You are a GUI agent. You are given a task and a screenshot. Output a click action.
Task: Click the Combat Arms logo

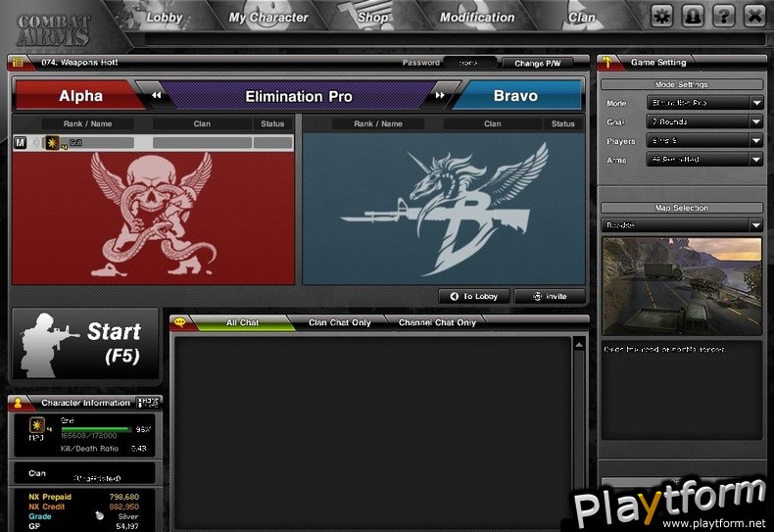tap(54, 30)
